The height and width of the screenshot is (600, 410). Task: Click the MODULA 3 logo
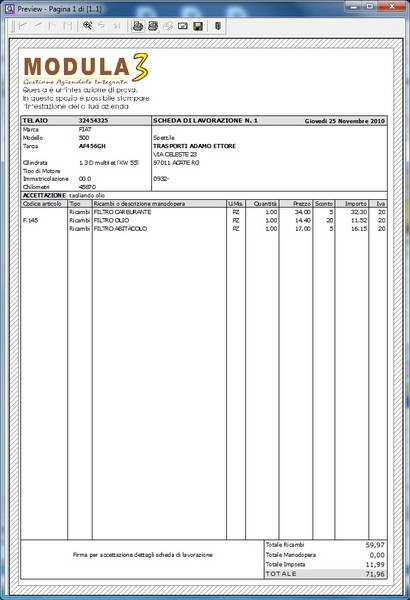coord(86,68)
